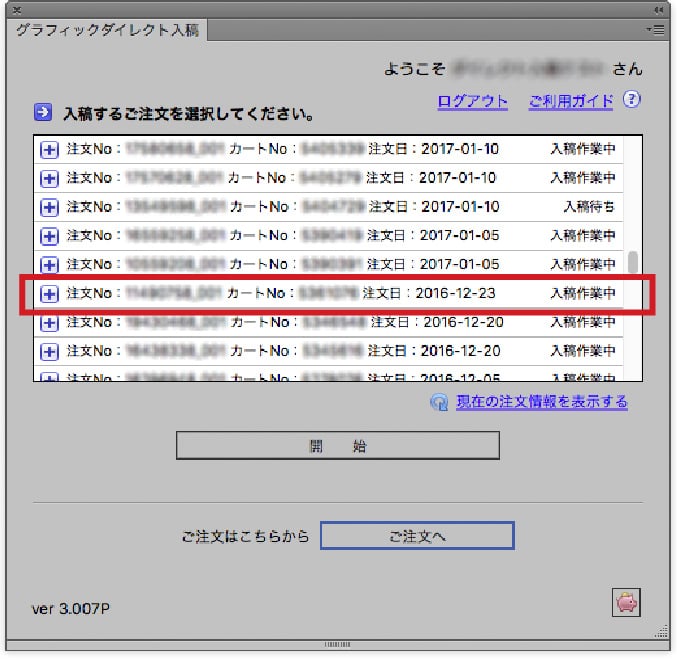Click the ver 3.007P version text
This screenshot has height=660, width=680.
(x=71, y=608)
